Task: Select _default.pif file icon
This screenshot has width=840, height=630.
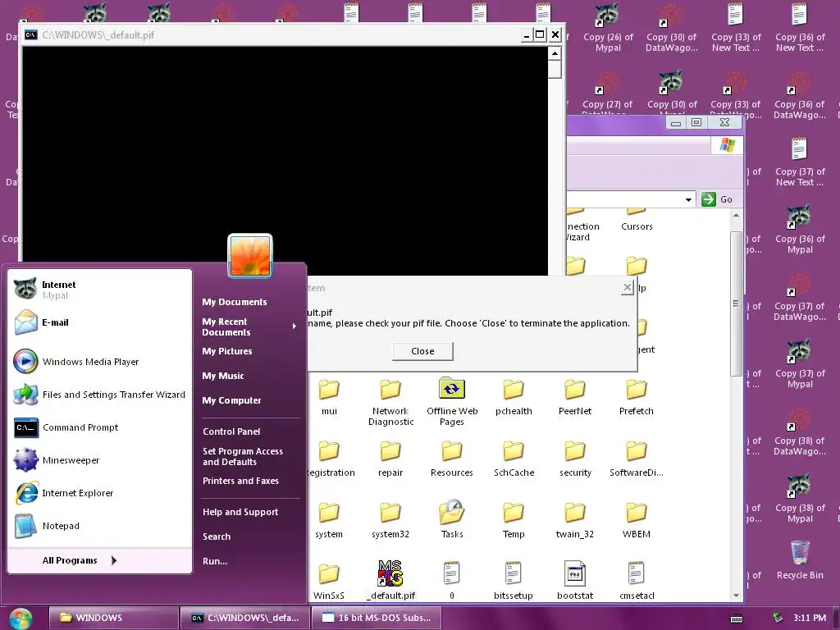Action: pyautogui.click(x=390, y=580)
